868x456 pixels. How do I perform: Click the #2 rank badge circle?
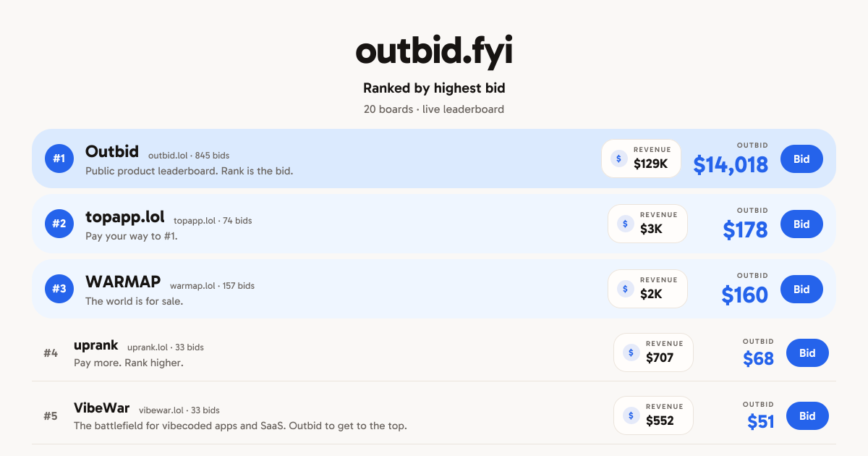(59, 224)
